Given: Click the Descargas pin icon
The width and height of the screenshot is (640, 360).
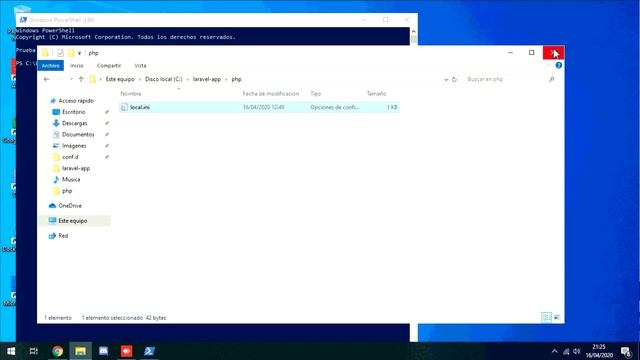Looking at the screenshot, I should [107, 123].
